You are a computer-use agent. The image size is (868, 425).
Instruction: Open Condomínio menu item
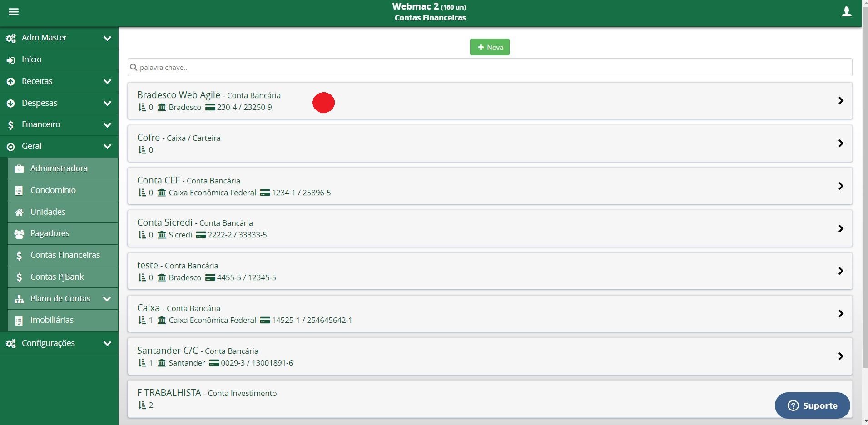[x=63, y=190]
